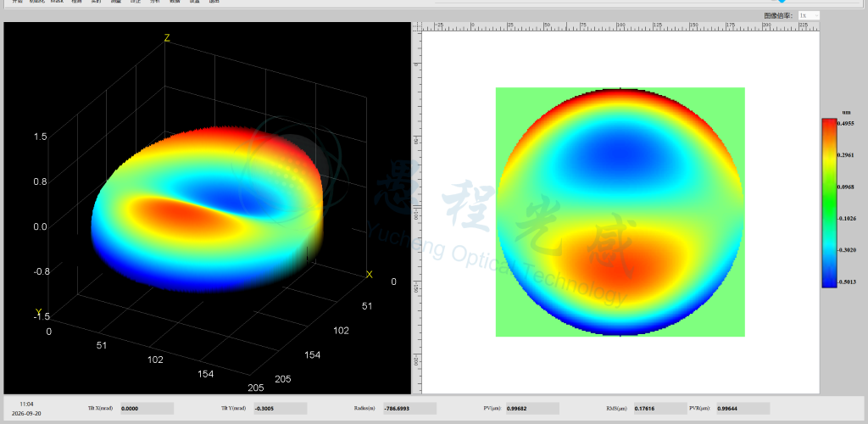Click the Tilt X value field 0.0000
The image size is (868, 424).
pyautogui.click(x=147, y=409)
